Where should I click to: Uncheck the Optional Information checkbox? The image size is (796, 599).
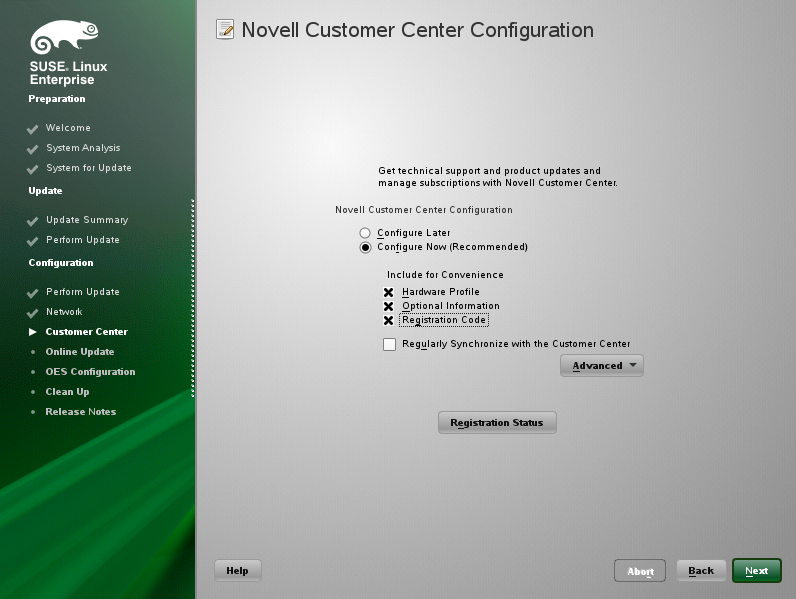(388, 307)
